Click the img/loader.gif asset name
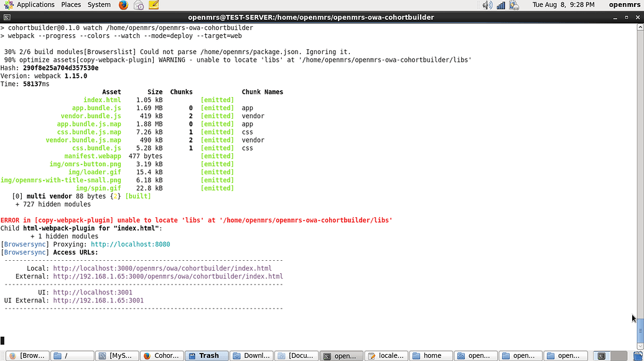The height and width of the screenshot is (361, 644). click(x=95, y=172)
